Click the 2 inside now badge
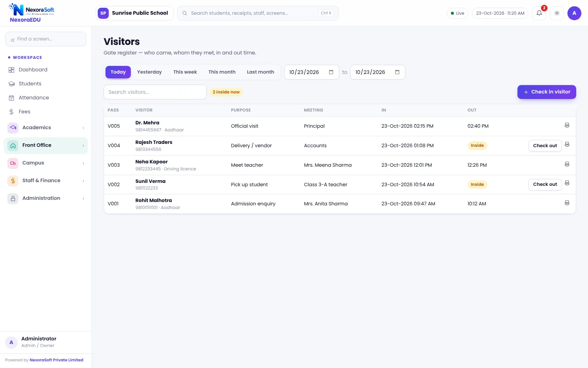Screen dimensions: 588x368 (226, 92)
